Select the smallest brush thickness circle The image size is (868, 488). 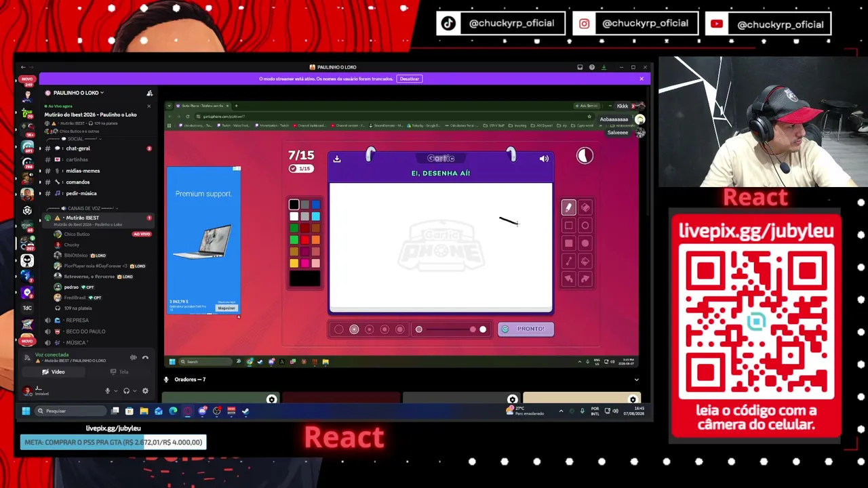338,329
